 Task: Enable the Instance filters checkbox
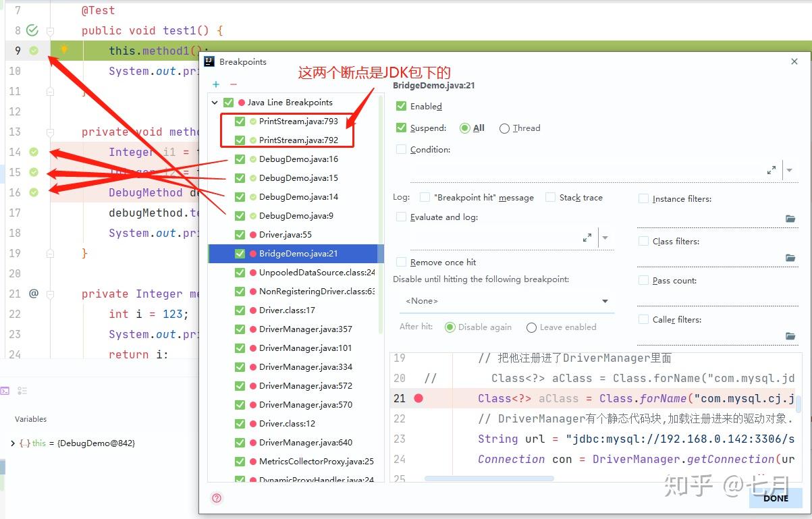(x=643, y=198)
